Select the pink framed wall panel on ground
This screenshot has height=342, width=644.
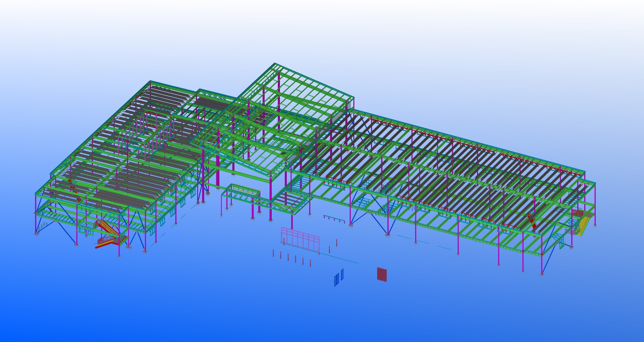click(x=300, y=239)
